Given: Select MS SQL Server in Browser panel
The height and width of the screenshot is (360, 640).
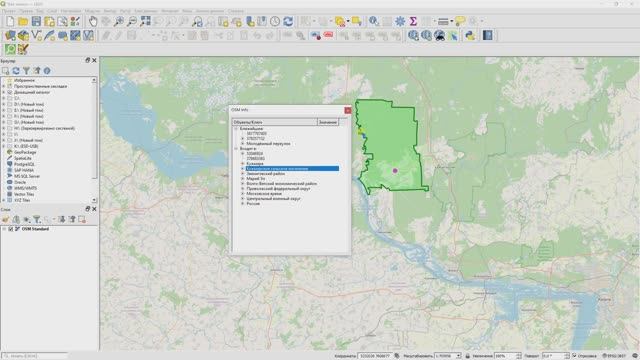Looking at the screenshot, I should coord(27,176).
